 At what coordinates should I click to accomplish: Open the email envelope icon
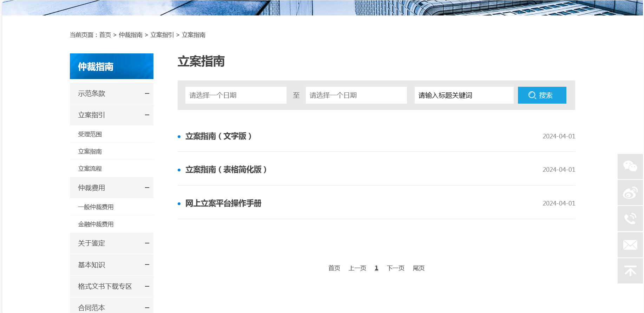(x=630, y=245)
